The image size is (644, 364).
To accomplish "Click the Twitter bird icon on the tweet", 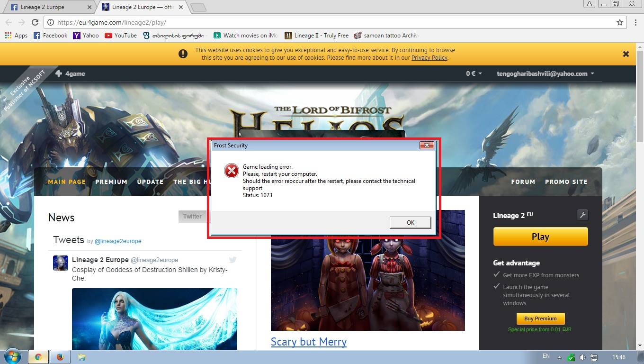I will point(233,260).
